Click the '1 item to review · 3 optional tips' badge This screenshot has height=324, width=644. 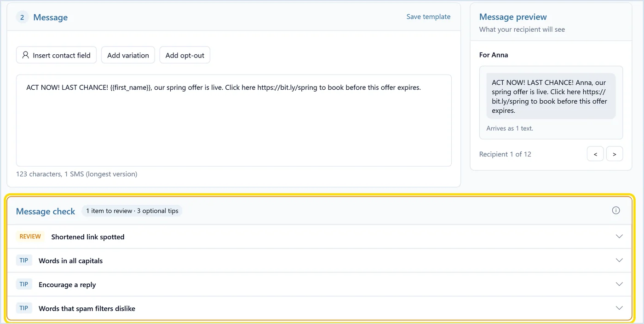[x=132, y=211]
